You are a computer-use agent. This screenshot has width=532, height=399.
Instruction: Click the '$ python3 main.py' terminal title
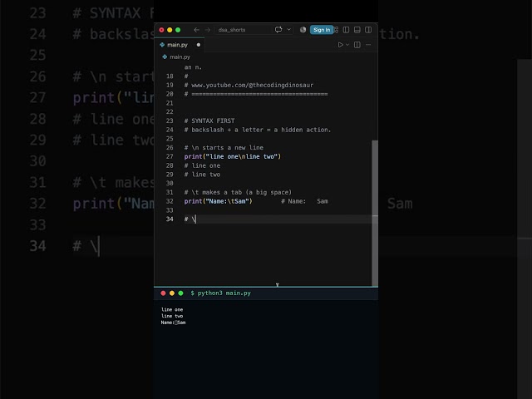(220, 293)
